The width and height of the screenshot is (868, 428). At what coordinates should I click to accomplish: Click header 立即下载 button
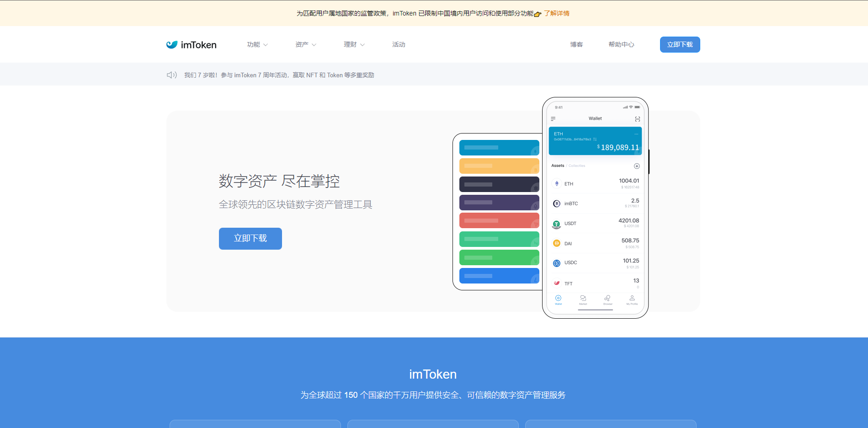tap(680, 44)
